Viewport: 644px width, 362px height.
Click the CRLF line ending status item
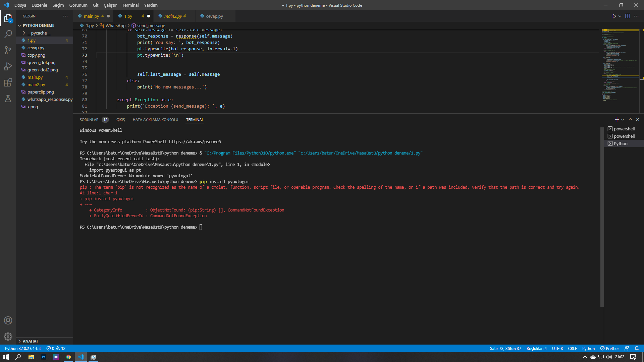(572, 349)
